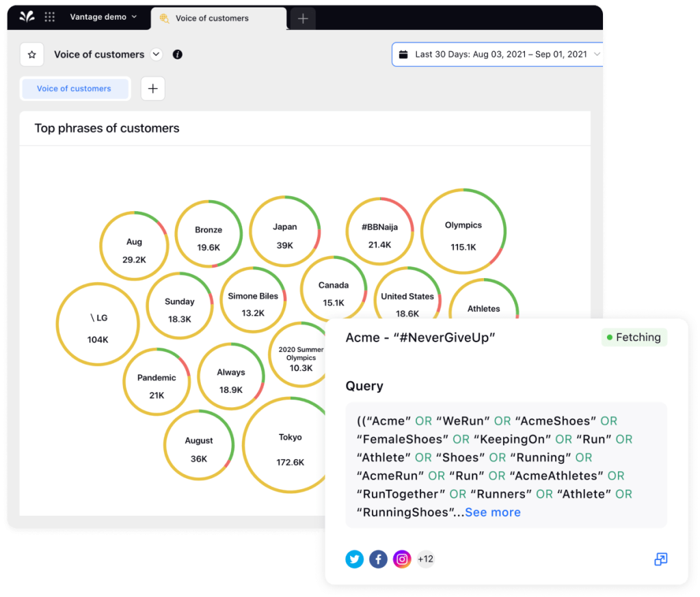Select the #BBNaija 21.4K bubble

tap(379, 231)
